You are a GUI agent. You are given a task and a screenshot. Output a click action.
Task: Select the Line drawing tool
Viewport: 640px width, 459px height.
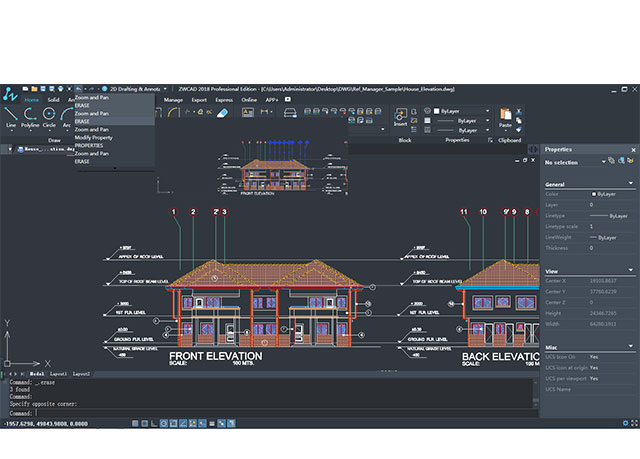[x=11, y=117]
